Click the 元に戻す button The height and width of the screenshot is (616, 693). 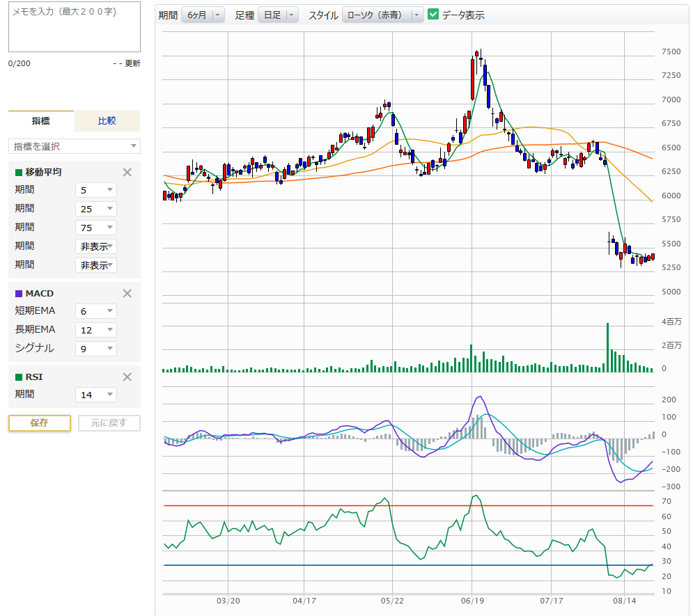pyautogui.click(x=109, y=423)
